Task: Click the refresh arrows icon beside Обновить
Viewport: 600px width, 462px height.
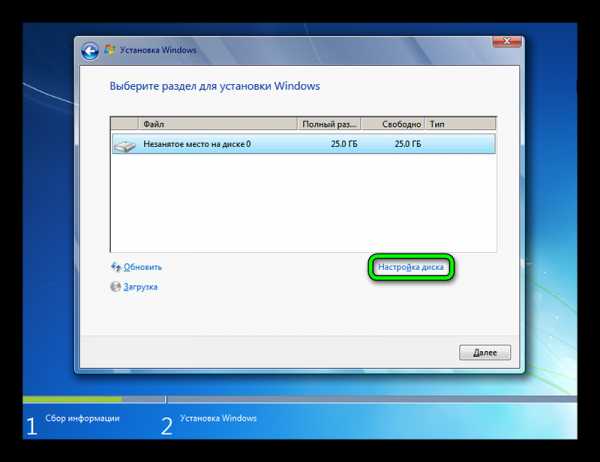Action: (116, 266)
